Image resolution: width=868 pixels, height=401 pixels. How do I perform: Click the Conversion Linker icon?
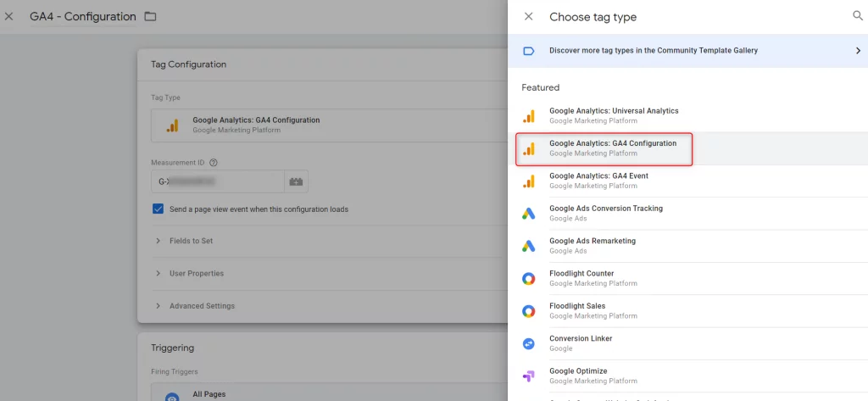point(528,343)
